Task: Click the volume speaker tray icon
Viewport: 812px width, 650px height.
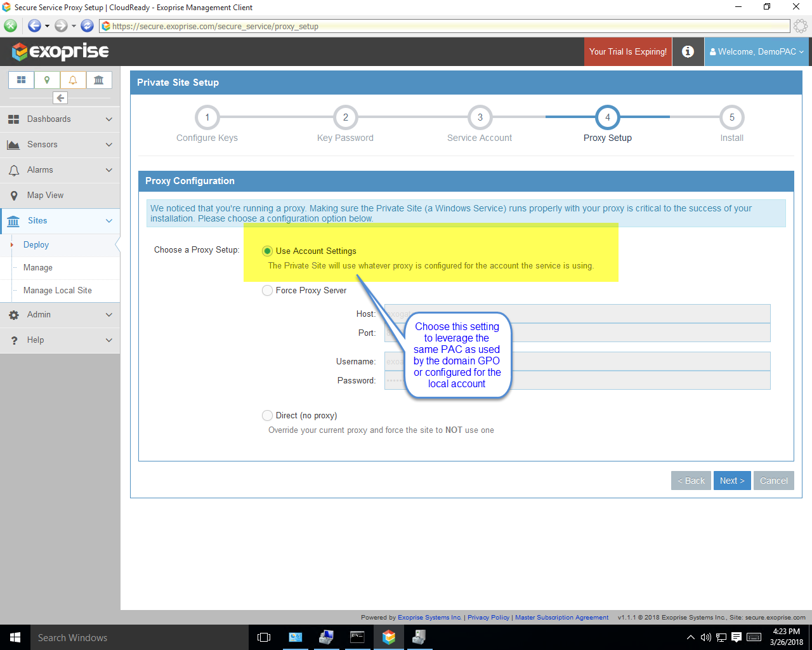Action: tap(705, 637)
